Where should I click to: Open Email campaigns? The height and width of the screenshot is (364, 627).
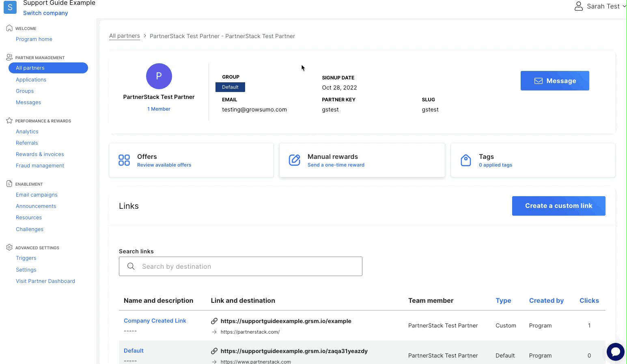click(x=37, y=195)
